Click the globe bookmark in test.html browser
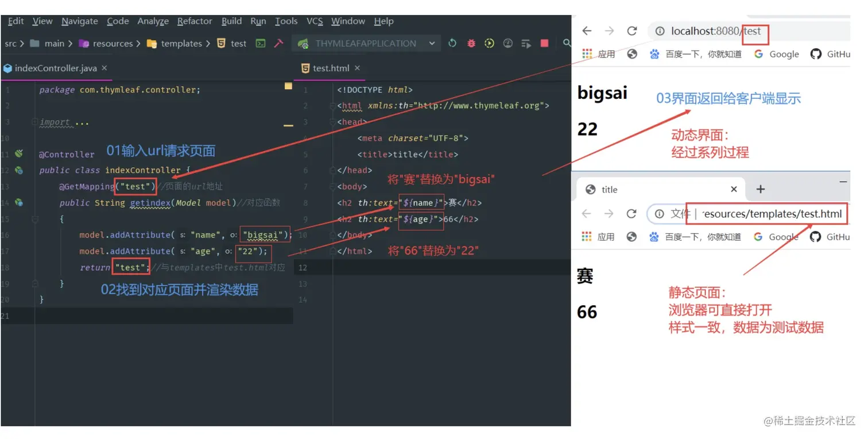868x439 pixels. point(632,237)
